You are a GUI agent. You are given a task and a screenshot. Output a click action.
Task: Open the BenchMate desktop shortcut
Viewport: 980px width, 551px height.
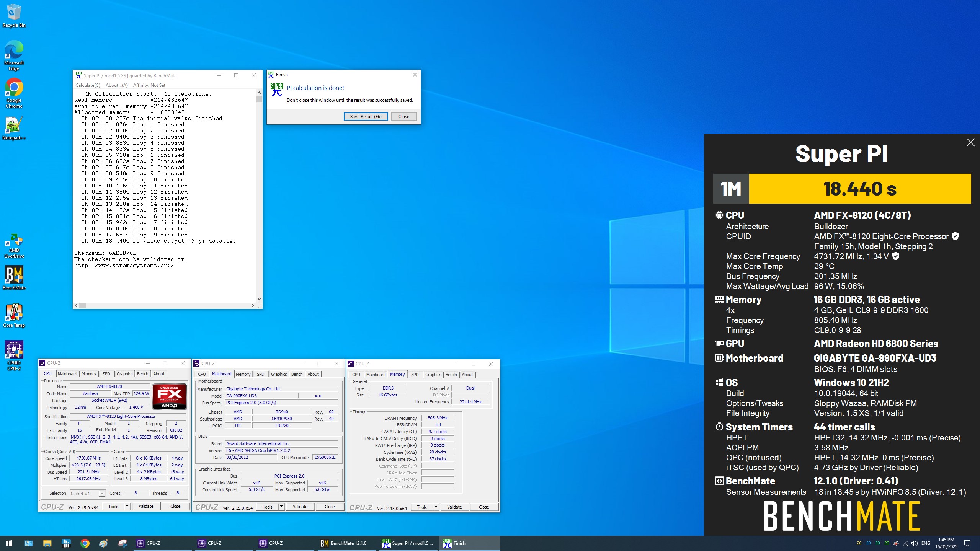pos(14,278)
